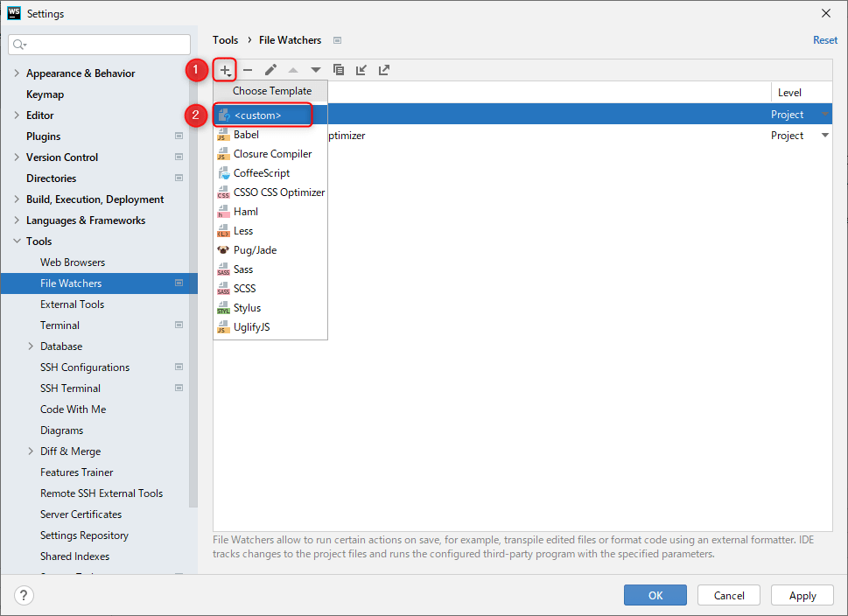
Task: Open Keymap settings
Action: point(45,94)
